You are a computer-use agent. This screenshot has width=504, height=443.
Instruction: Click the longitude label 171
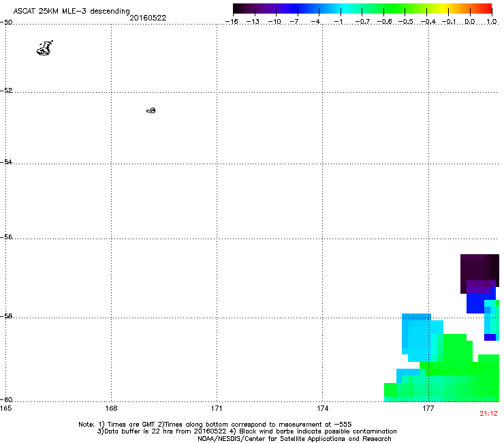coord(217,408)
